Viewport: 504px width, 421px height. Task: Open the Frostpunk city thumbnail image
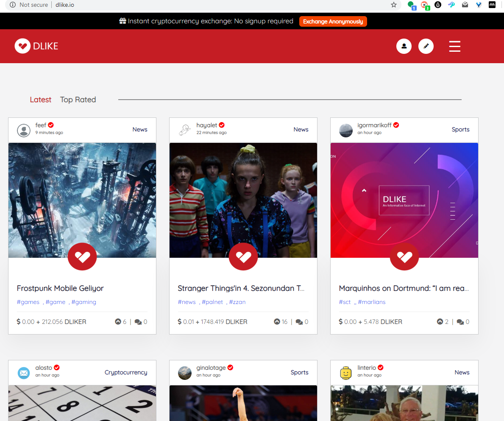(82, 200)
